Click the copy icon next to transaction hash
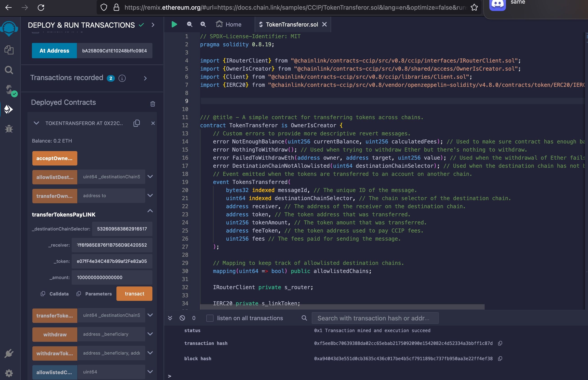This screenshot has height=380, width=588. pyautogui.click(x=500, y=343)
